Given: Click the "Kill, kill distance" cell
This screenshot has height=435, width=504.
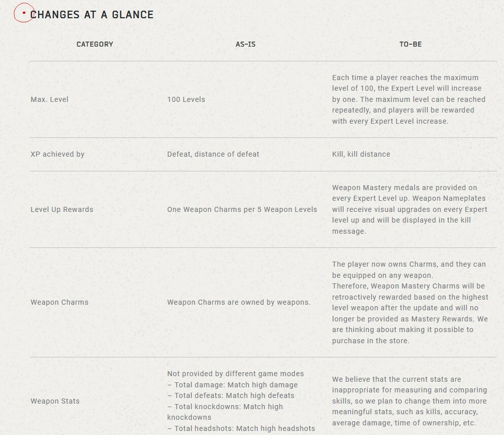Looking at the screenshot, I should (x=361, y=154).
